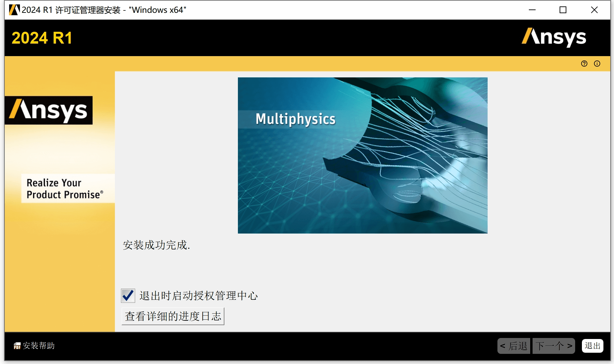Click the Multiphysics banner image
614x364 pixels.
click(x=363, y=155)
